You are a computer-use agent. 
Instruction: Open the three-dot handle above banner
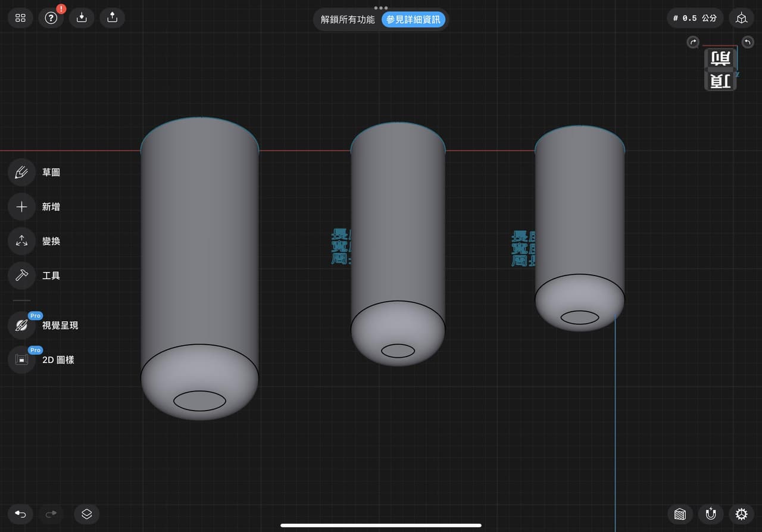tap(381, 8)
